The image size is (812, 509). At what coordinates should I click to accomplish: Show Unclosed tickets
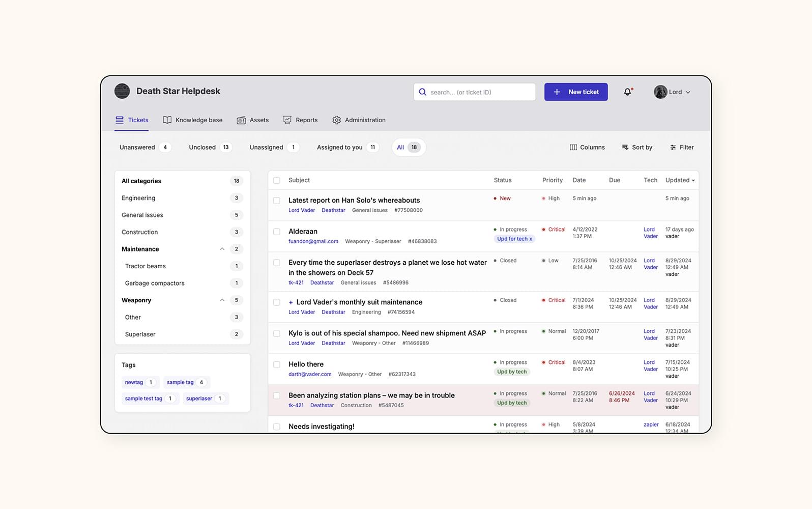tap(210, 147)
